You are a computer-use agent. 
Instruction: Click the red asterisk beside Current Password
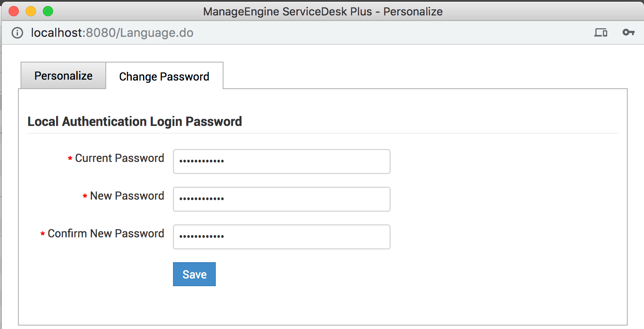[x=70, y=159]
